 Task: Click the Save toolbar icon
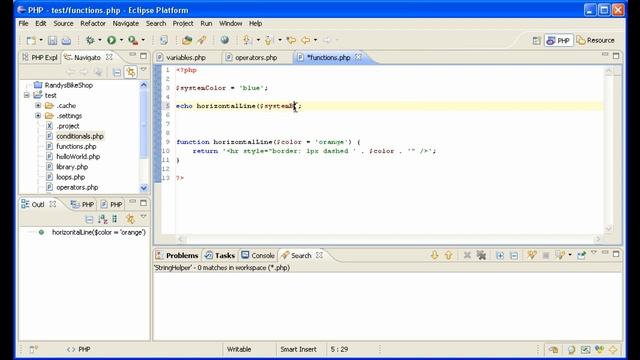click(52, 40)
